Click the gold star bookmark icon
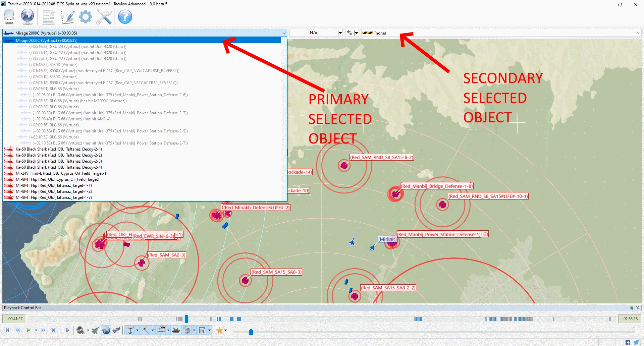This screenshot has height=346, width=644. pos(219,330)
